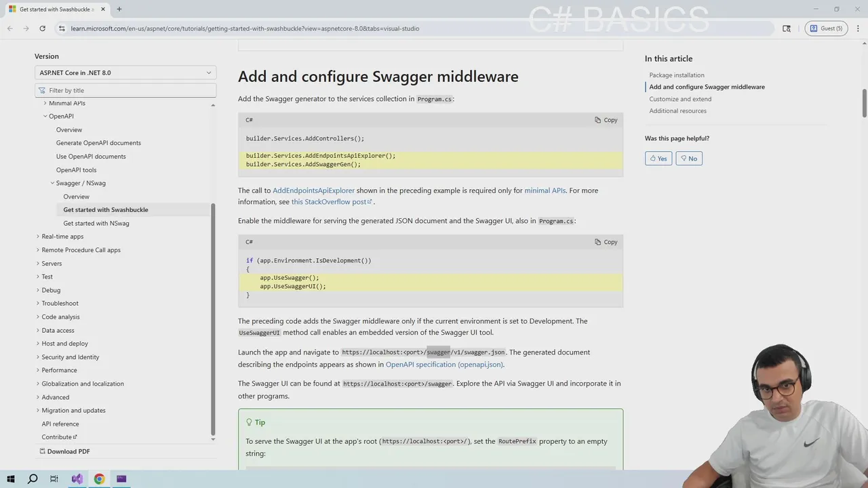
Task: Open the API reference link
Action: click(x=60, y=424)
